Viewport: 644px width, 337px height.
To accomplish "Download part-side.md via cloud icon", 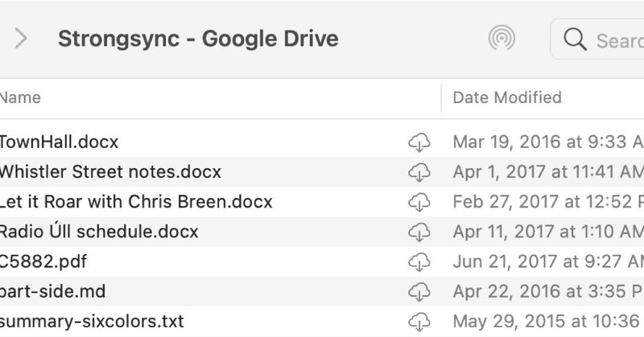I will 419,292.
